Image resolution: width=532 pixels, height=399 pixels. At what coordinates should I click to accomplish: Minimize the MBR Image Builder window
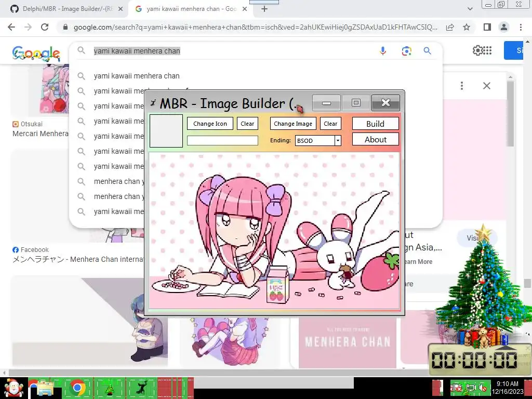(x=326, y=102)
